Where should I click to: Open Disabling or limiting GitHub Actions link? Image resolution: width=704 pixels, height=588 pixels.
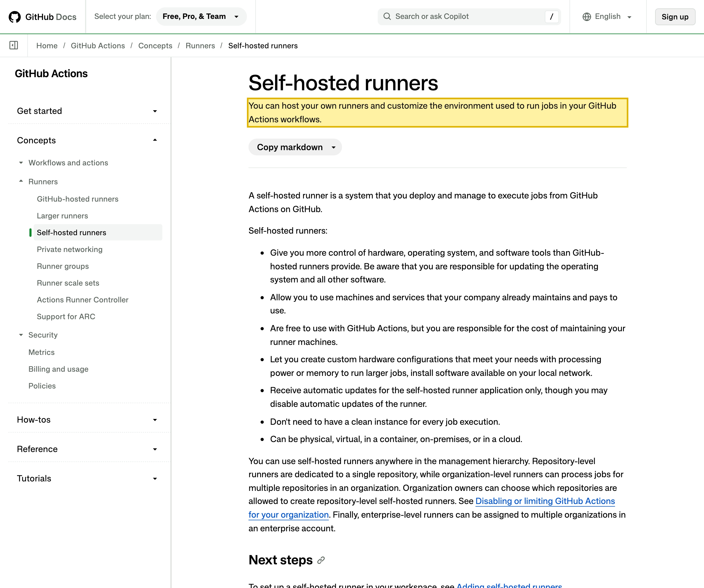point(545,501)
